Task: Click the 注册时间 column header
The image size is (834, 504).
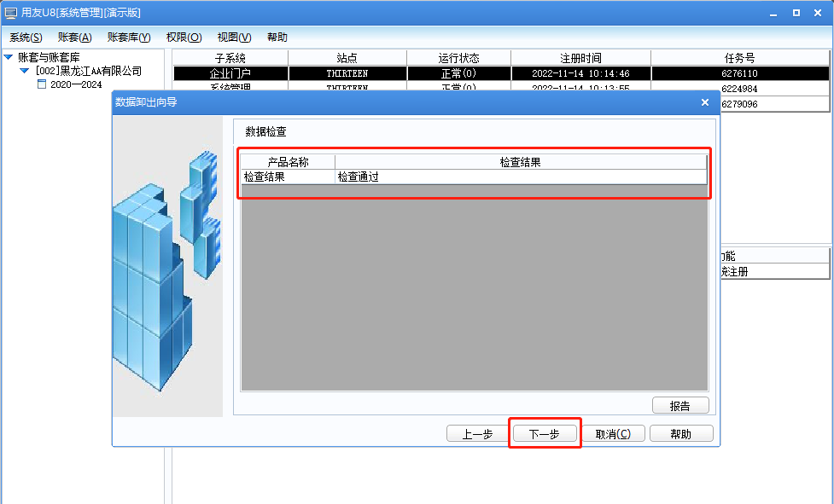Action: pos(580,58)
